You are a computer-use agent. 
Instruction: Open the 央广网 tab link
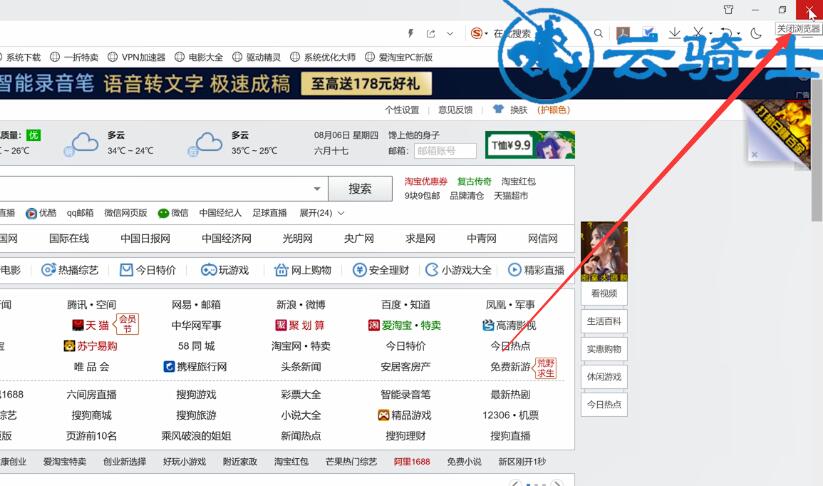coord(359,238)
